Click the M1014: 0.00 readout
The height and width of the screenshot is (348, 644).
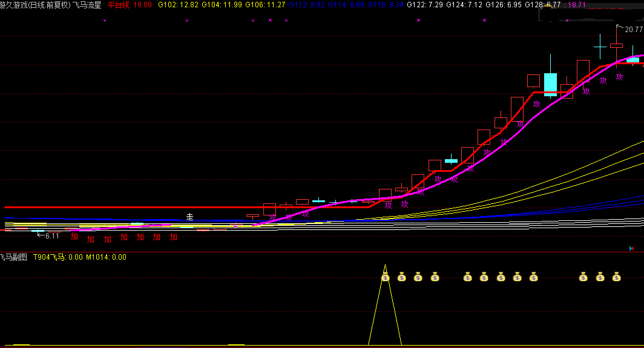(106, 257)
